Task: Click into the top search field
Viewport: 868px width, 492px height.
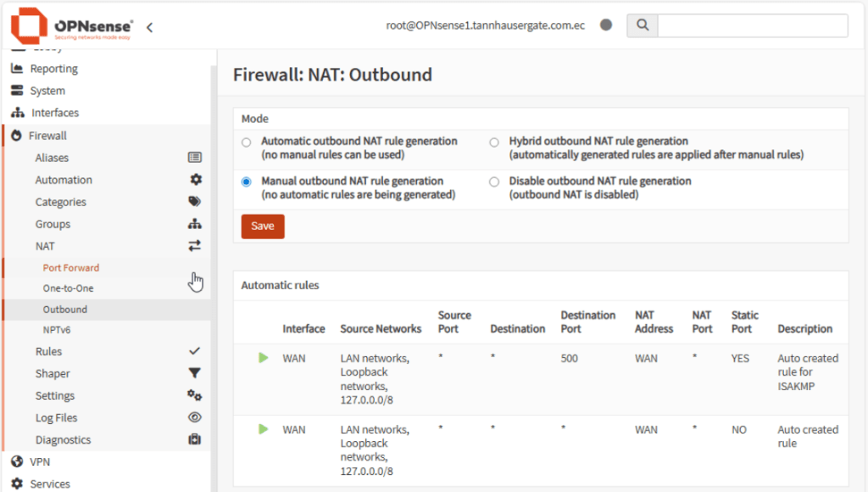Action: pyautogui.click(x=752, y=25)
